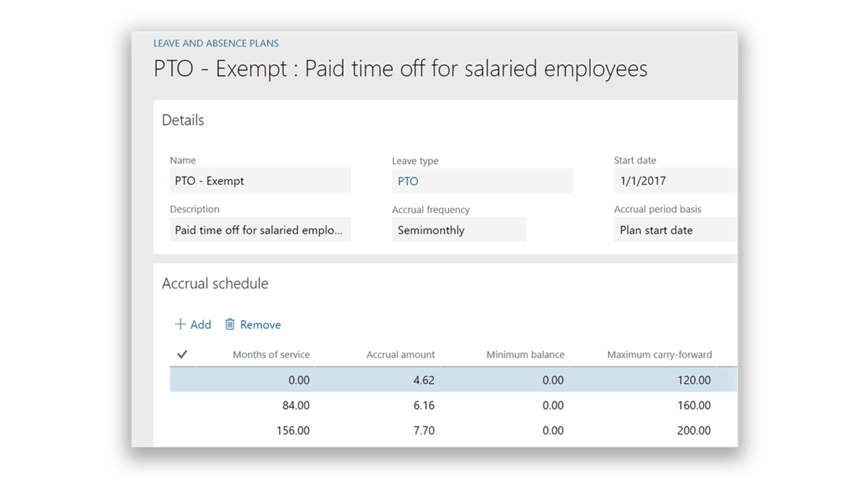Select the first accrual schedule row
868x488 pixels.
[x=434, y=379]
